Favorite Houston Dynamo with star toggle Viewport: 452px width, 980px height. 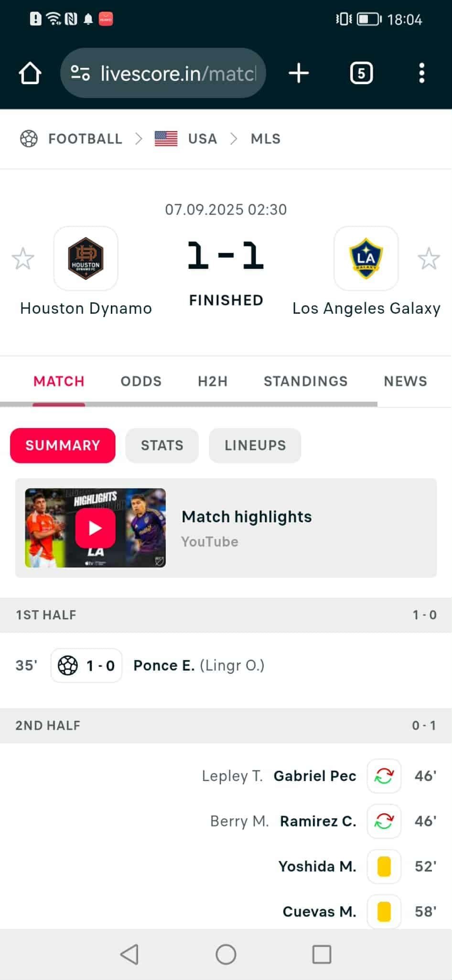click(23, 259)
